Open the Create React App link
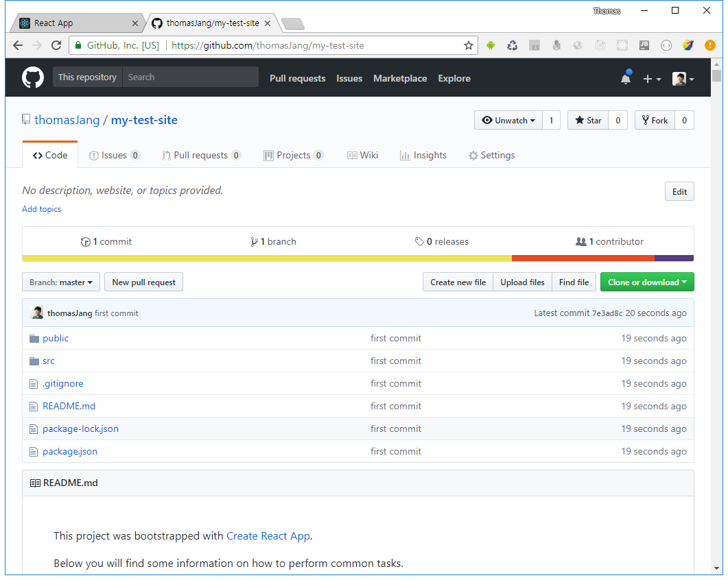The image size is (728, 580). (x=268, y=536)
